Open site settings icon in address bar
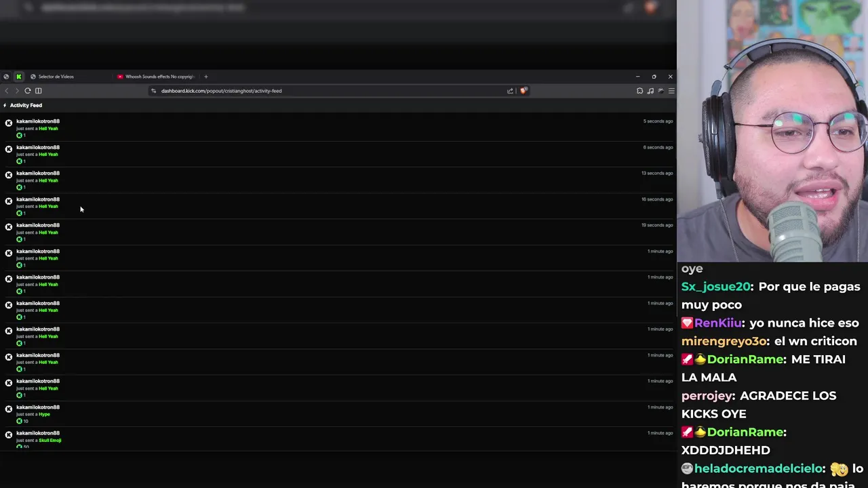This screenshot has width=868, height=488. (154, 91)
